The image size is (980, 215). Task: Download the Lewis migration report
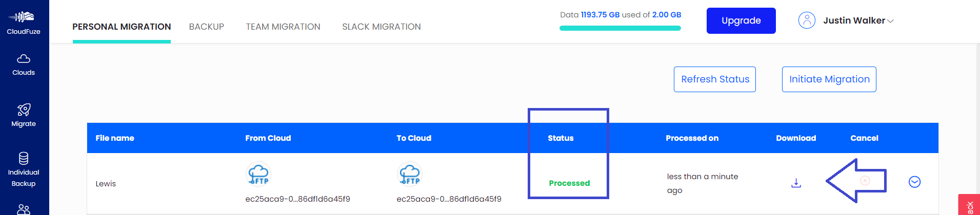point(796,183)
